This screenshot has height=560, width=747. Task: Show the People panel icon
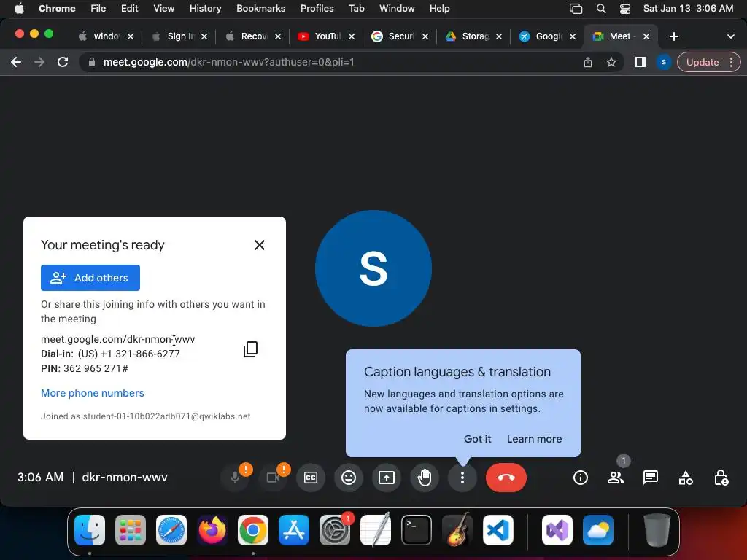coord(616,477)
